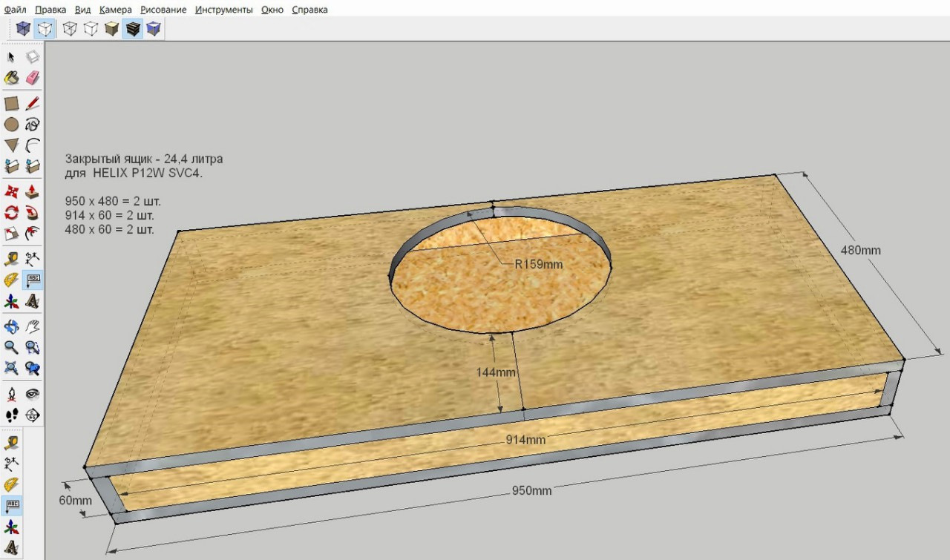Activate the Push/Pull tool

(x=33, y=192)
